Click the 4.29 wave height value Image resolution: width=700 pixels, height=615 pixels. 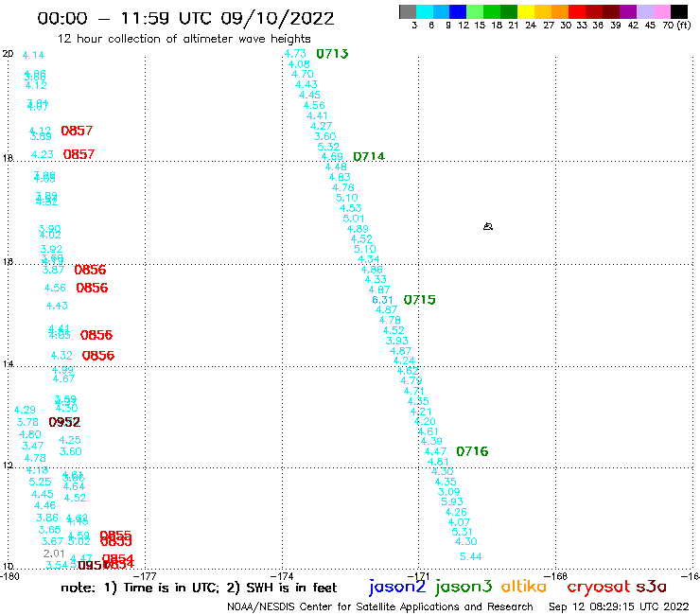25,410
